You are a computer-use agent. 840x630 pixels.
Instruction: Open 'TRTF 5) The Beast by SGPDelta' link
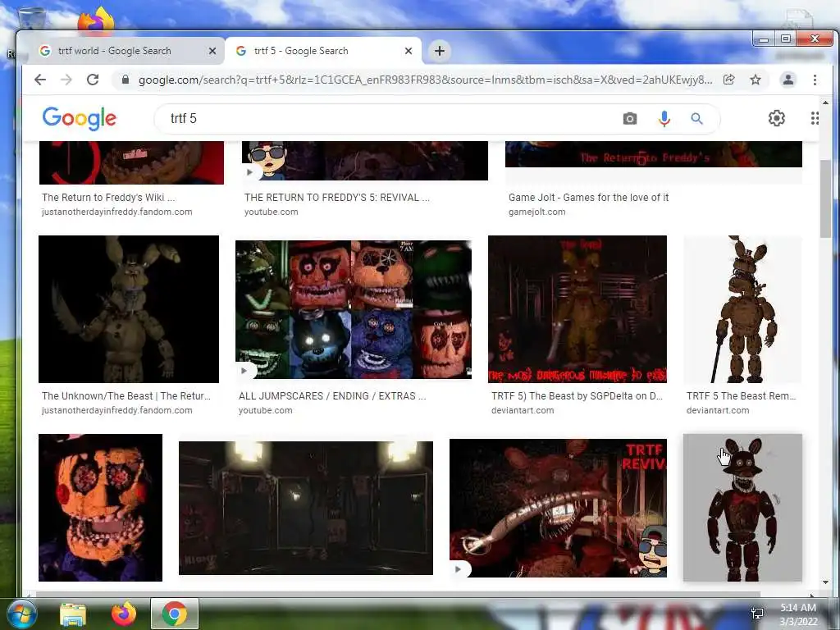coord(577,396)
